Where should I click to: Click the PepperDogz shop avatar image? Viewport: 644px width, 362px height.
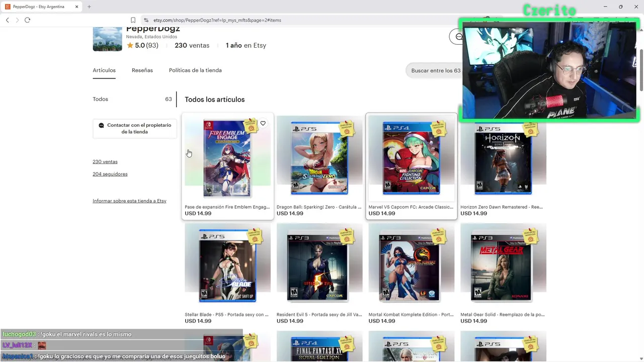pyautogui.click(x=107, y=38)
